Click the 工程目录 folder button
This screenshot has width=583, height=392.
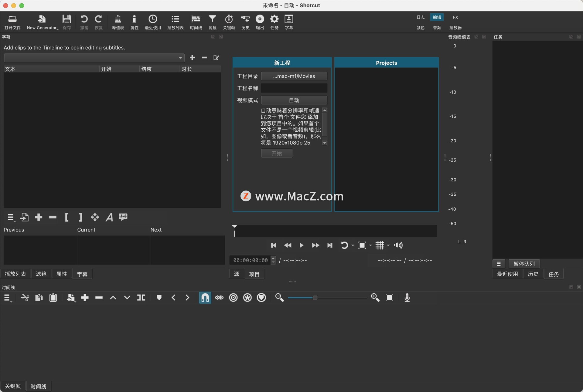tap(294, 76)
